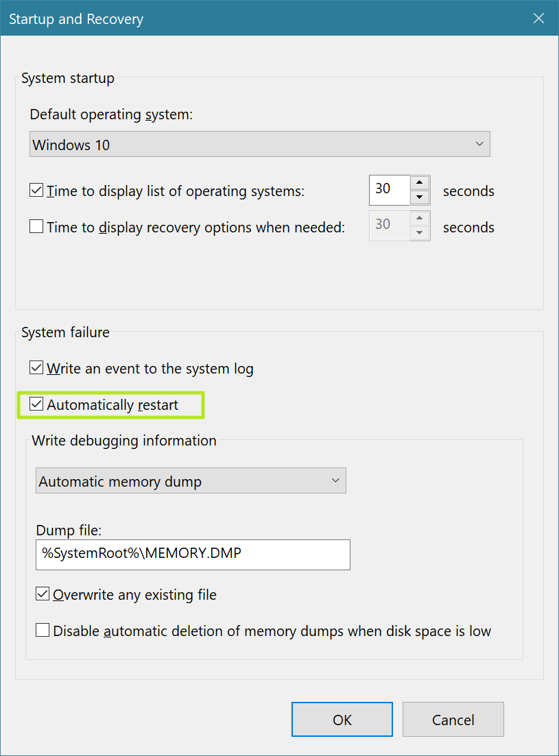Screen dimensions: 559x756
Task: Click the OK button
Action: (x=342, y=719)
